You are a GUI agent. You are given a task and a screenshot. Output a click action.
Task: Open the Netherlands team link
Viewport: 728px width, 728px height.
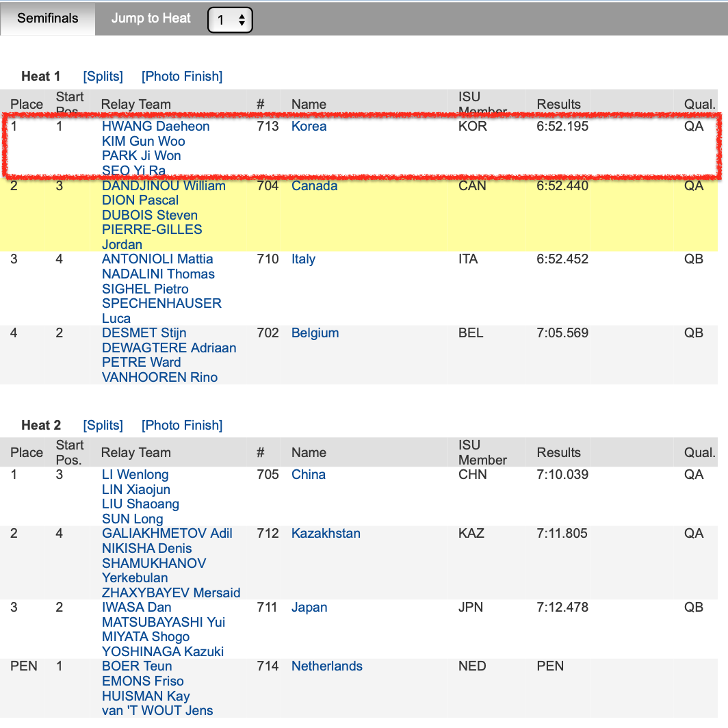(x=326, y=666)
